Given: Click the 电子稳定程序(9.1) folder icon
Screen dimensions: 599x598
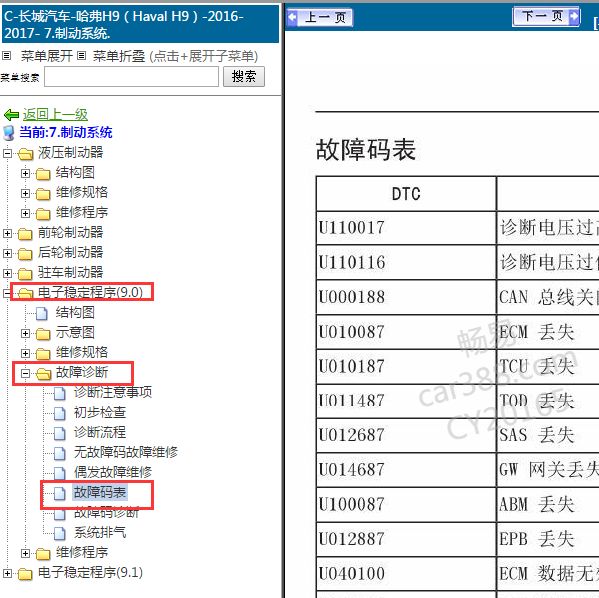Looking at the screenshot, I should (25, 574).
